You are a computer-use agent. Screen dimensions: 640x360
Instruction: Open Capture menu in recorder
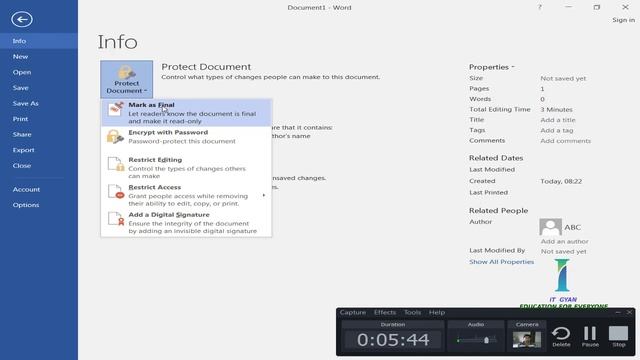point(353,312)
